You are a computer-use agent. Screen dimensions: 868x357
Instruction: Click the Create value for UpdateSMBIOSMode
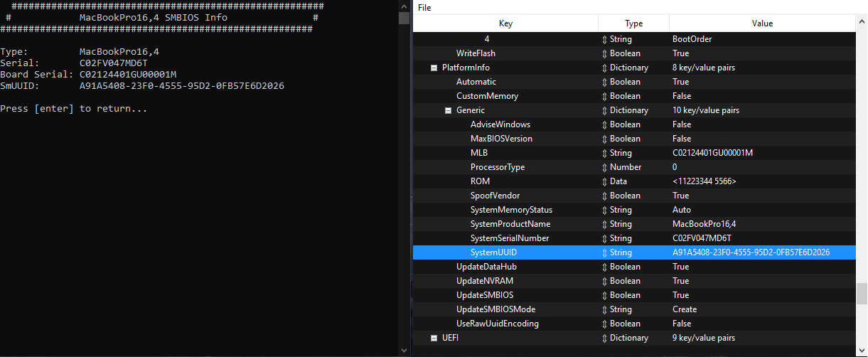[685, 309]
